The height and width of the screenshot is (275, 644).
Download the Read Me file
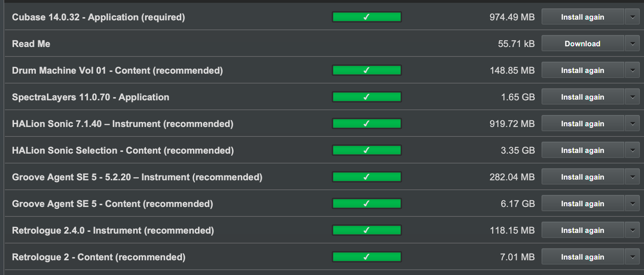(x=582, y=43)
